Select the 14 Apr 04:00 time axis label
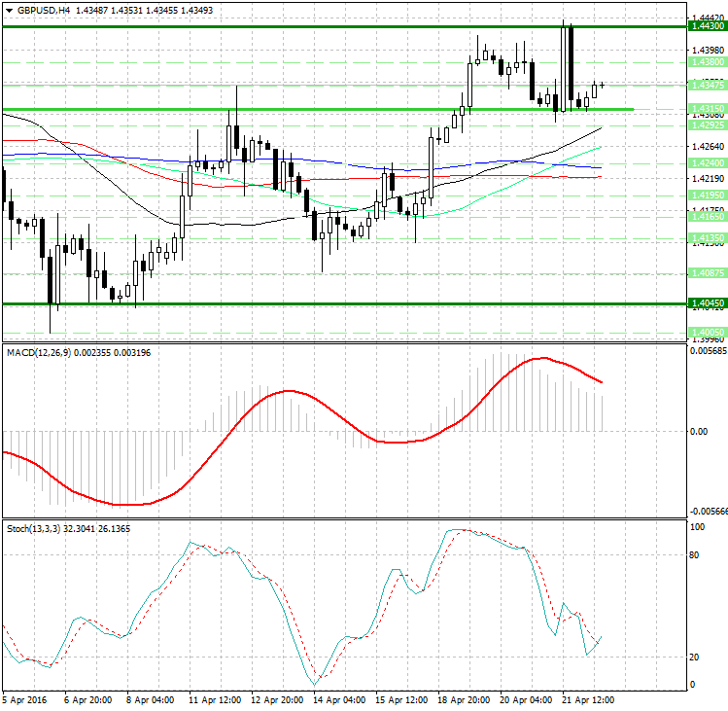728x711 pixels. (x=338, y=698)
